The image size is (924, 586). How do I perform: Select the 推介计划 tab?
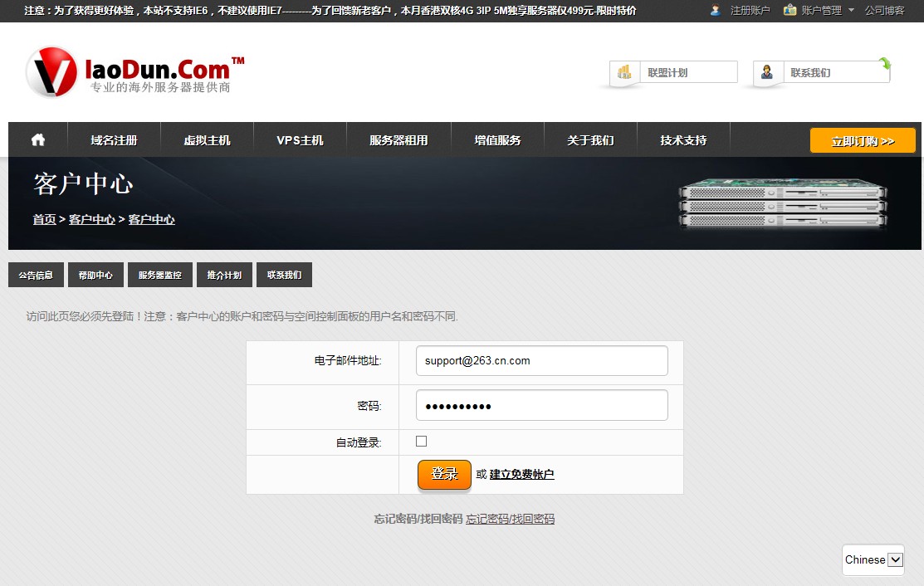click(x=224, y=275)
